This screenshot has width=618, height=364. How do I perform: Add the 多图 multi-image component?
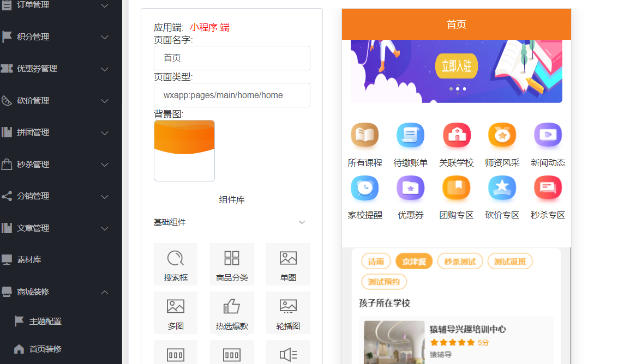point(176,313)
